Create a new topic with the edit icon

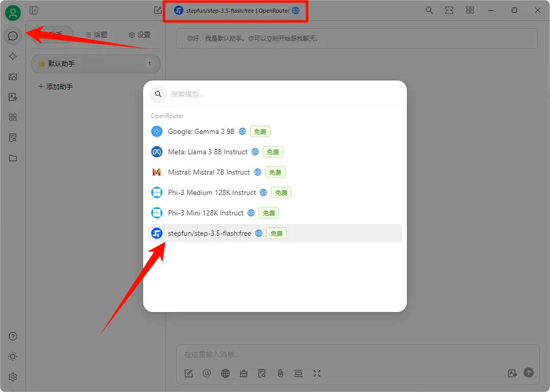coord(158,10)
